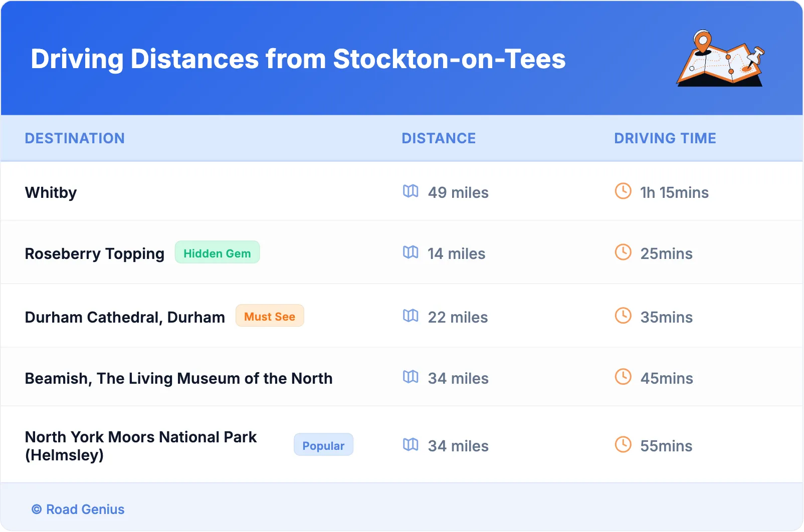The image size is (804, 532).
Task: Click the clock icon beside 1h 15mins
Action: (x=623, y=191)
